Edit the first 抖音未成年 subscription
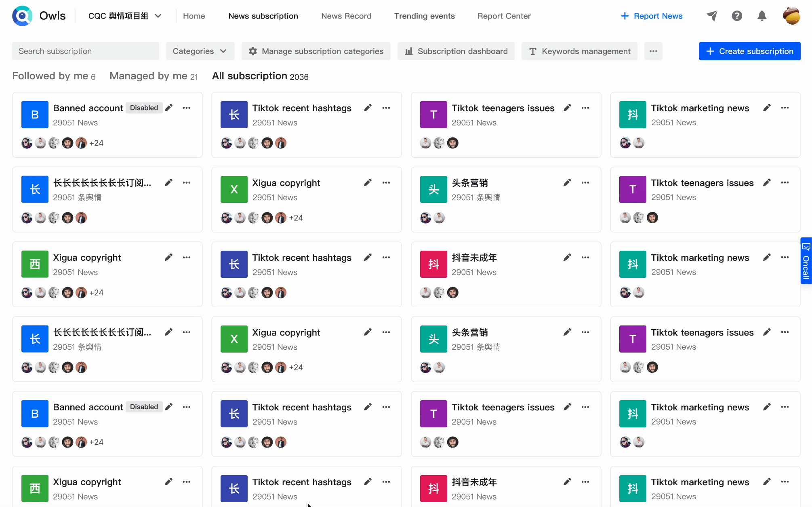The image size is (812, 507). coord(567,257)
